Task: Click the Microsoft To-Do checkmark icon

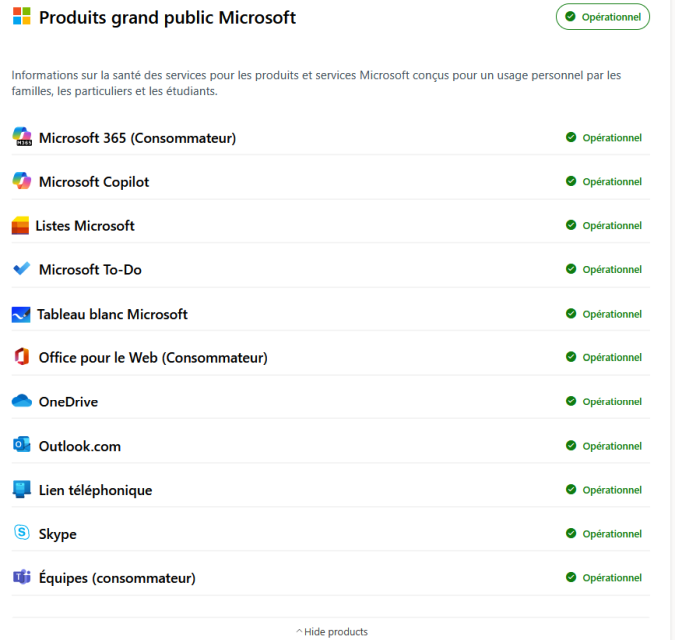Action: pyautogui.click(x=22, y=269)
